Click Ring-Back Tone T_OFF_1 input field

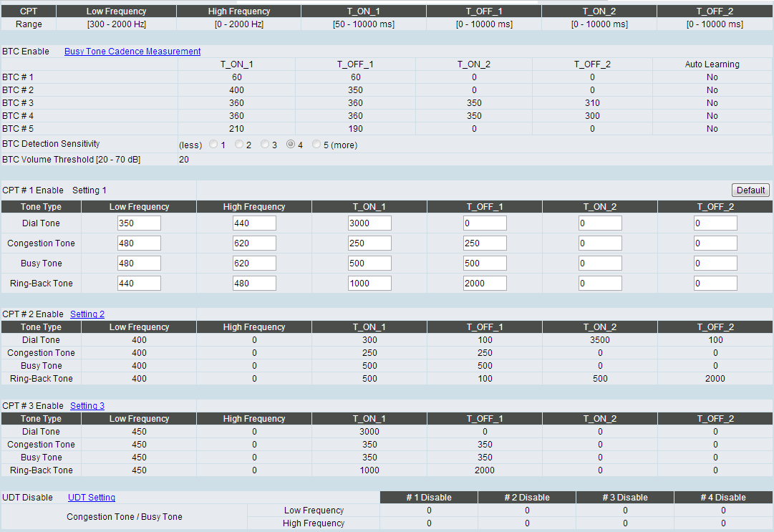485,284
